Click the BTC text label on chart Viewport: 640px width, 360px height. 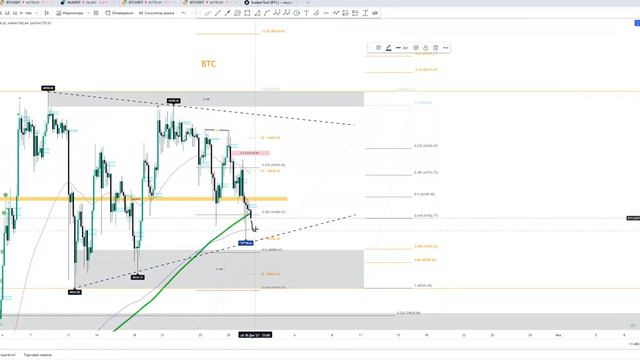point(208,64)
